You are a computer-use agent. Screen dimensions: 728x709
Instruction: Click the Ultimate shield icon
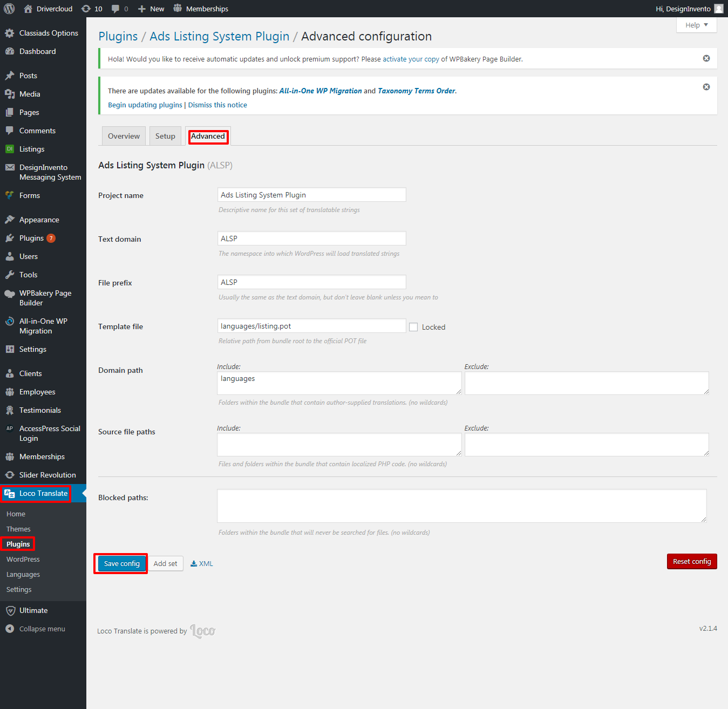(10, 611)
